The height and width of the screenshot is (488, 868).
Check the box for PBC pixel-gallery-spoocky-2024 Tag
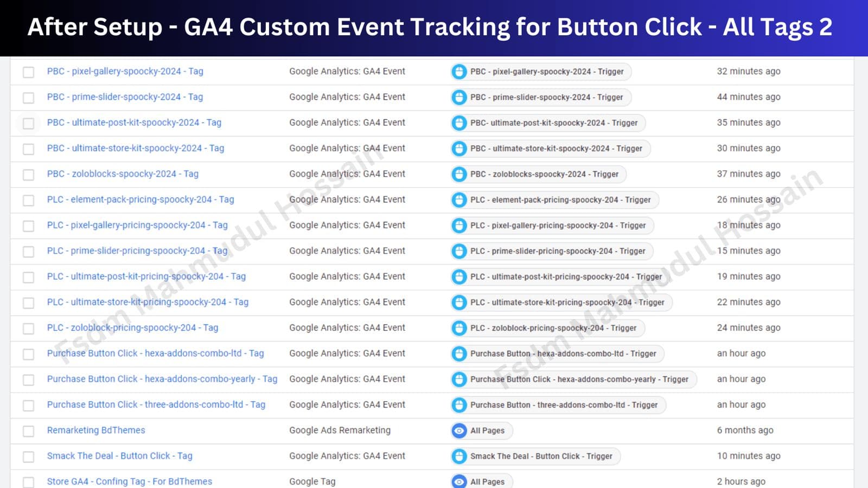tap(29, 72)
